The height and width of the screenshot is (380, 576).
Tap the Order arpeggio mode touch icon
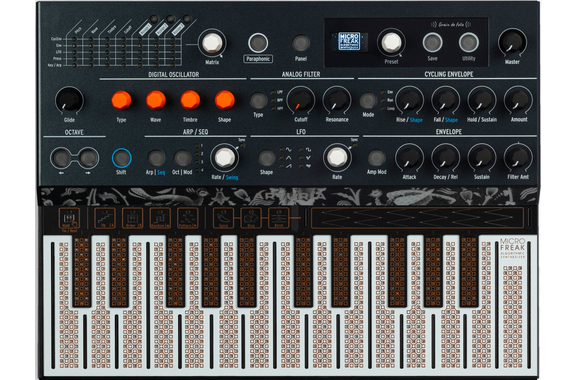click(133, 218)
